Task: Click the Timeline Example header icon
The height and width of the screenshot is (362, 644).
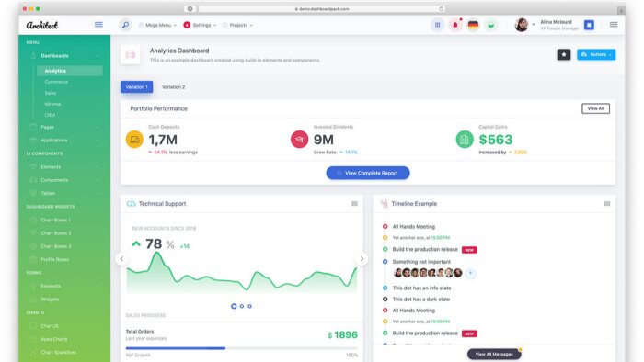Action: (384, 204)
